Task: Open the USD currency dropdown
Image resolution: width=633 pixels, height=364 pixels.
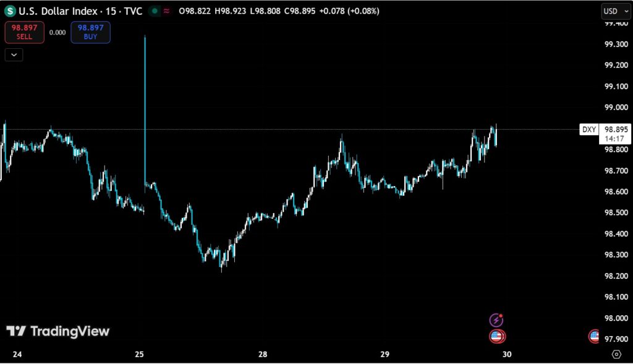Action: click(x=616, y=11)
